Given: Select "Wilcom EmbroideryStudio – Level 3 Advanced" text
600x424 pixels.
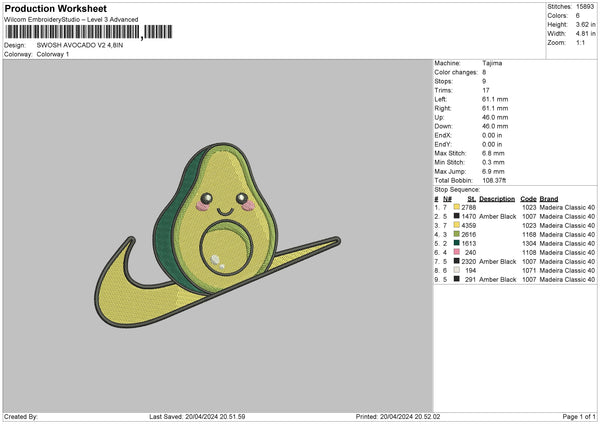Looking at the screenshot, I should [71, 20].
